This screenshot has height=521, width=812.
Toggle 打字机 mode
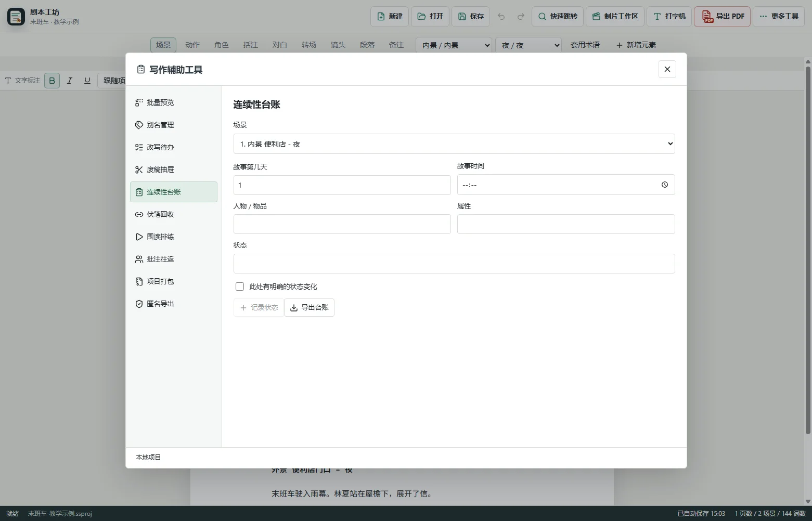point(669,17)
